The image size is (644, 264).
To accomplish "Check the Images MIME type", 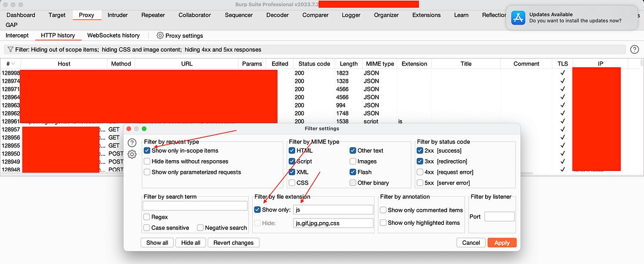I will click(353, 161).
